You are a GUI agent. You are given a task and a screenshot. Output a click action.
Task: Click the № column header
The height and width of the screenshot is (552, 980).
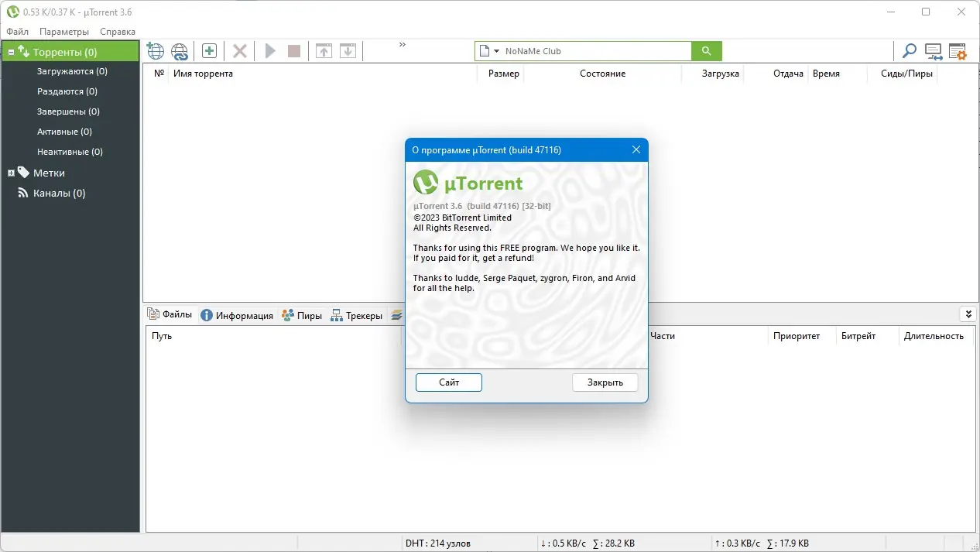click(159, 74)
